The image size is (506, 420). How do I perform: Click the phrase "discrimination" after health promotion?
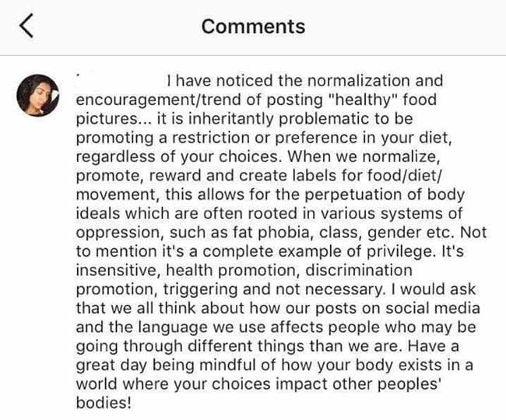click(x=359, y=270)
